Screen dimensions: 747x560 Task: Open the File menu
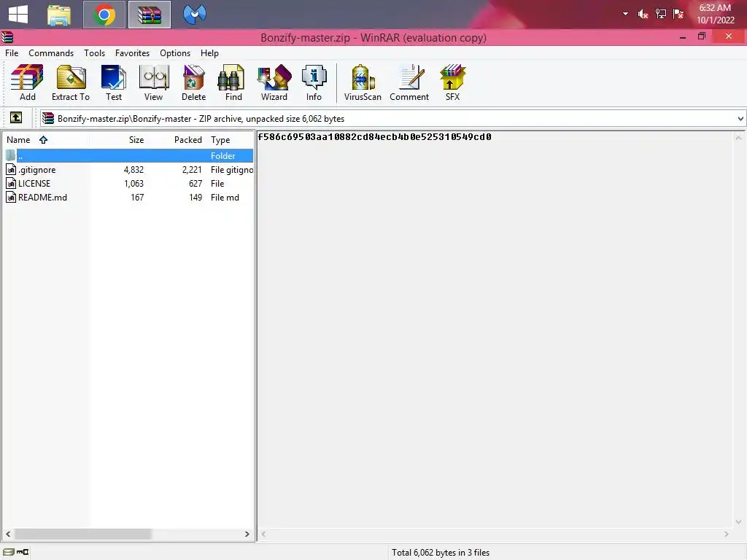tap(12, 52)
